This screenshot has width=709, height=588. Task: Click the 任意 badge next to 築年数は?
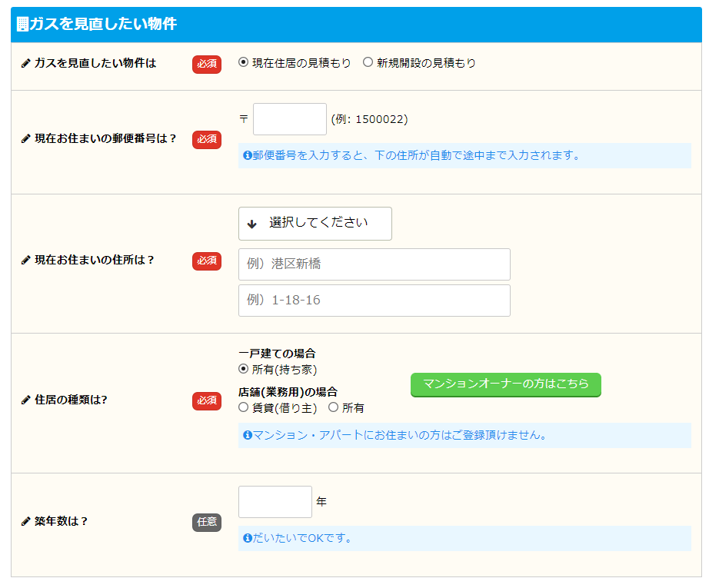[x=206, y=521]
